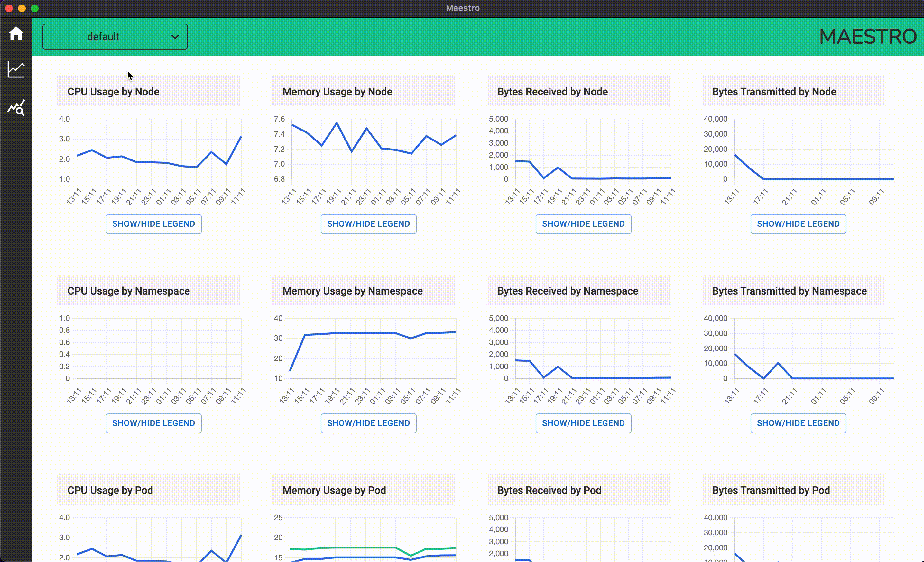
Task: Open the line chart metrics sidebar icon
Action: click(x=16, y=69)
